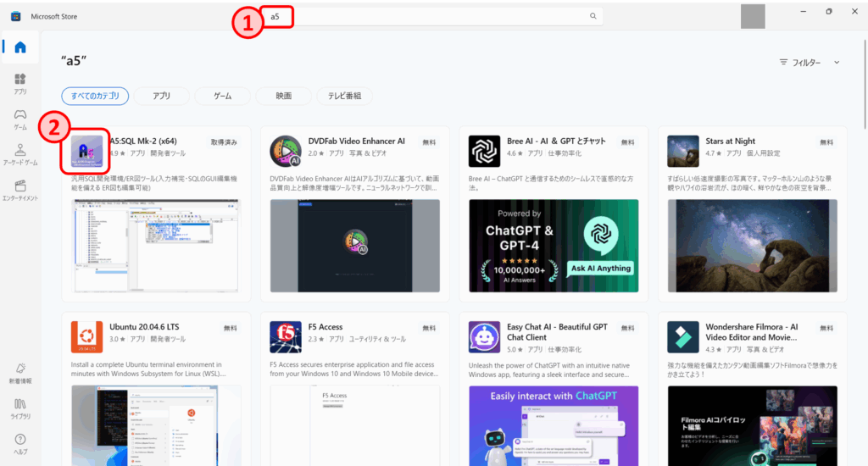
Task: Select the アプリ category filter tab
Action: [162, 96]
